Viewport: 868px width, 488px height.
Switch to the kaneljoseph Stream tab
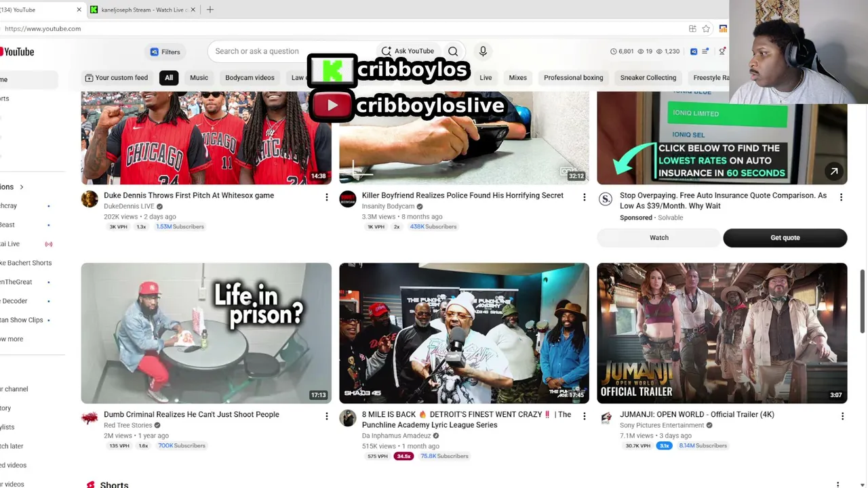point(143,9)
